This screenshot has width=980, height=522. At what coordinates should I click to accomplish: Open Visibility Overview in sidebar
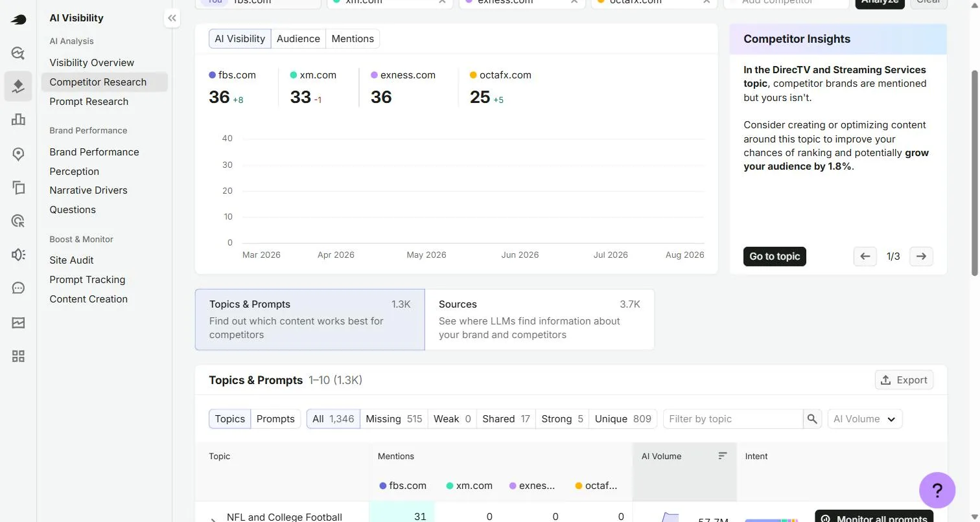coord(92,63)
